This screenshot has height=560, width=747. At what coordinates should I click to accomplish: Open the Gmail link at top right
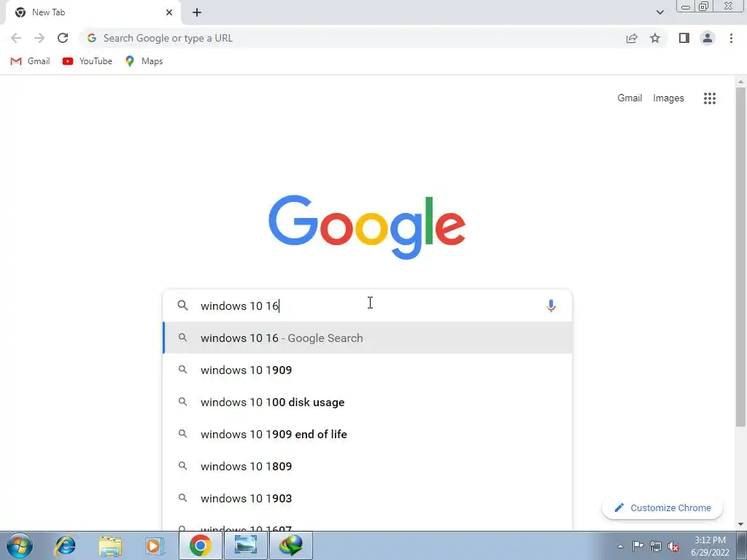click(630, 98)
